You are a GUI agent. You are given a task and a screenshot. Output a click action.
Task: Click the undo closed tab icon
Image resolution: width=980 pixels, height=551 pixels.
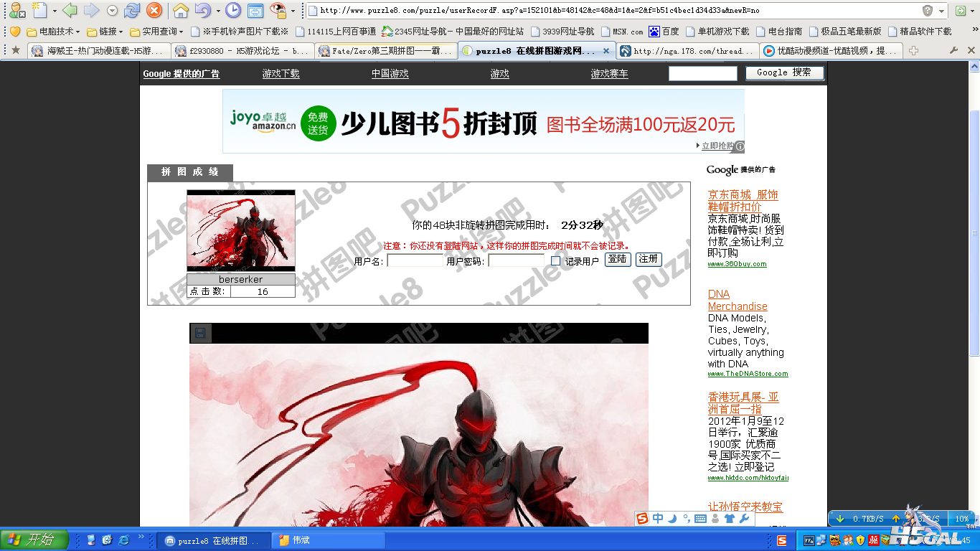click(202, 11)
